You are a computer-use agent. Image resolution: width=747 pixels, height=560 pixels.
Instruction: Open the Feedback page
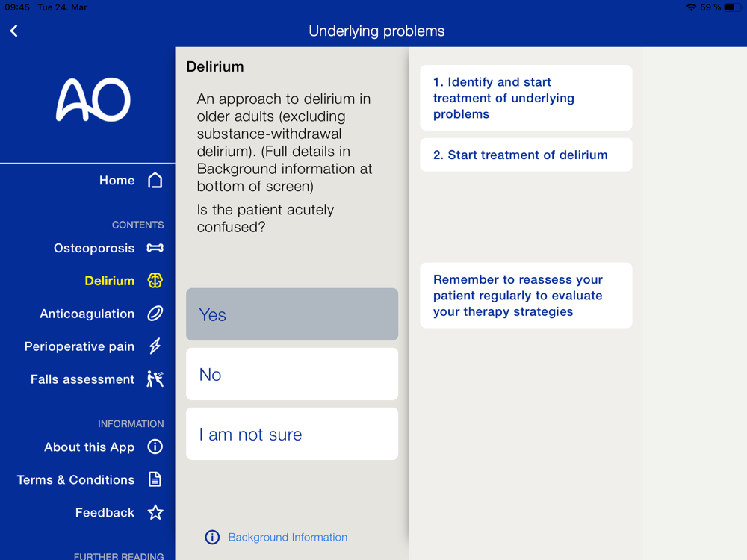click(x=105, y=513)
